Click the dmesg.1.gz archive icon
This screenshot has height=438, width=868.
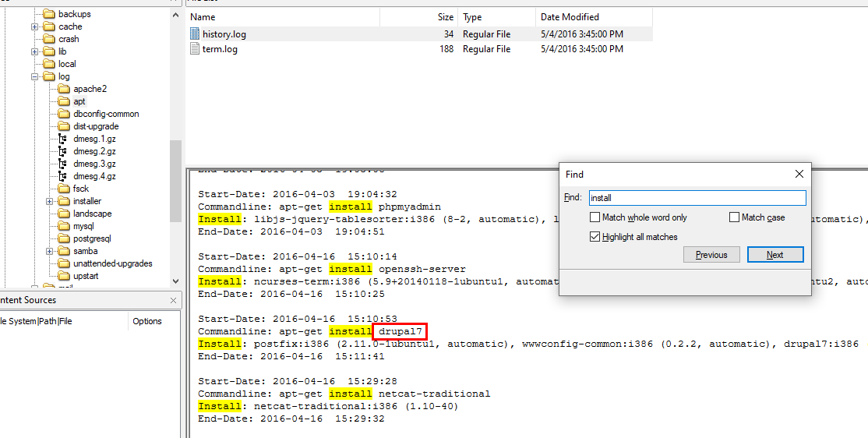[x=63, y=139]
